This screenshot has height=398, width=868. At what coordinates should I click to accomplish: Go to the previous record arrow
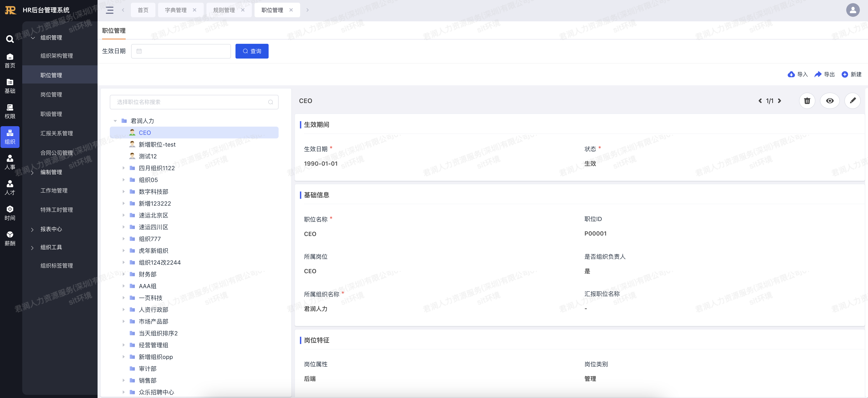coord(760,101)
